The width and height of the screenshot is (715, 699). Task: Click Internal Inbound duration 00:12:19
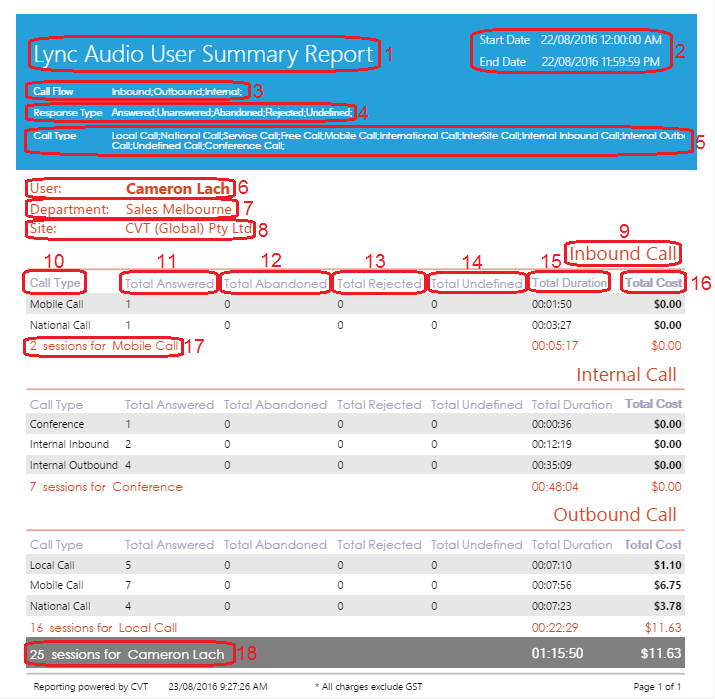tap(552, 444)
